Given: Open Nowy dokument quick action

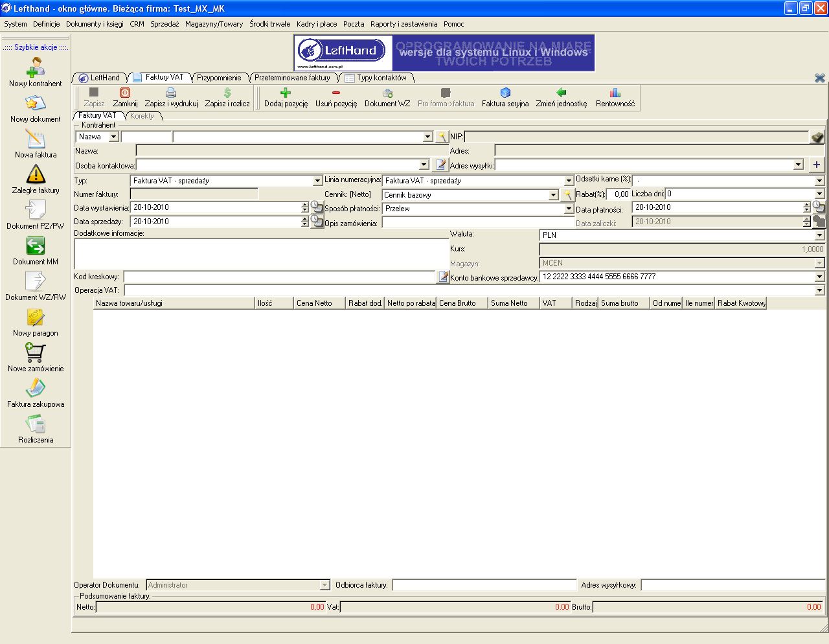Looking at the screenshot, I should coord(36,103).
